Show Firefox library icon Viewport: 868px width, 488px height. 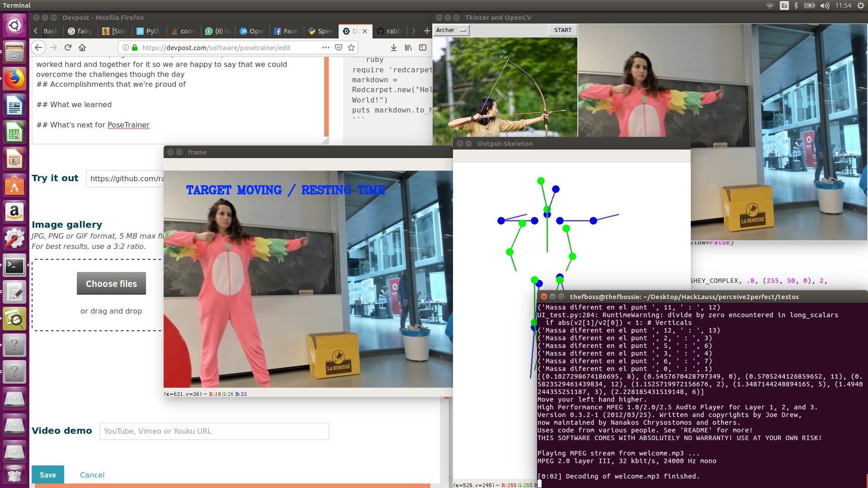(x=408, y=47)
